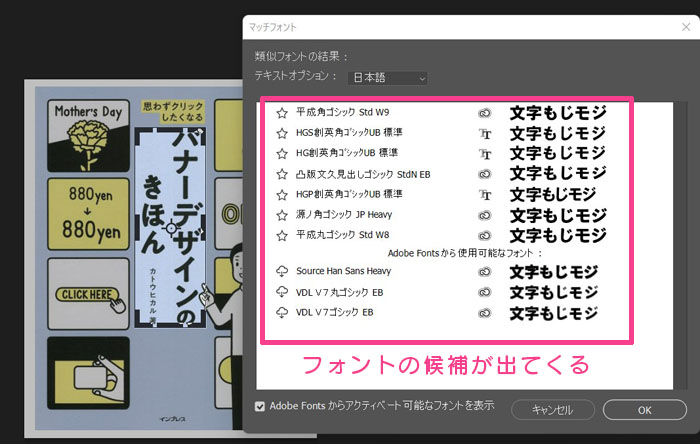Click Creative Cloud icon beside 平成丸ゴシック Std W8
Screen dimensions: 700x444
(485, 236)
